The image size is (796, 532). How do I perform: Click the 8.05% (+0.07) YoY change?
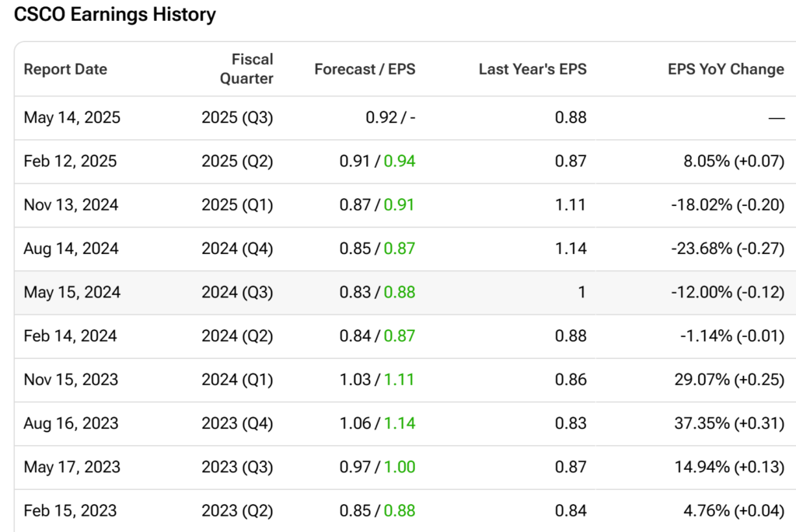734,162
